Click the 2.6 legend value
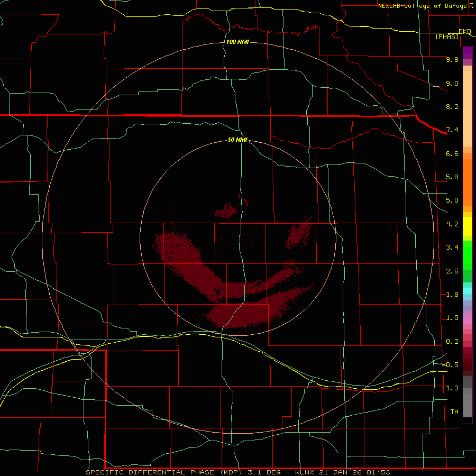The width and height of the screenshot is (476, 476). [452, 271]
